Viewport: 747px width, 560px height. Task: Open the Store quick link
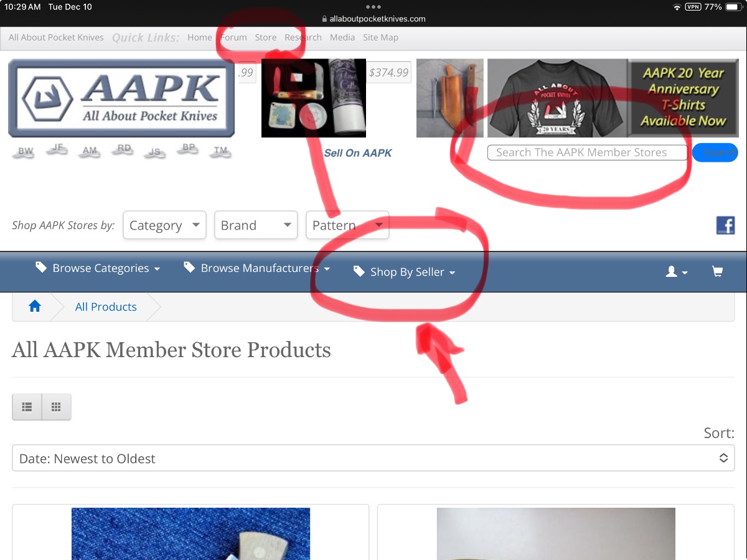click(266, 37)
